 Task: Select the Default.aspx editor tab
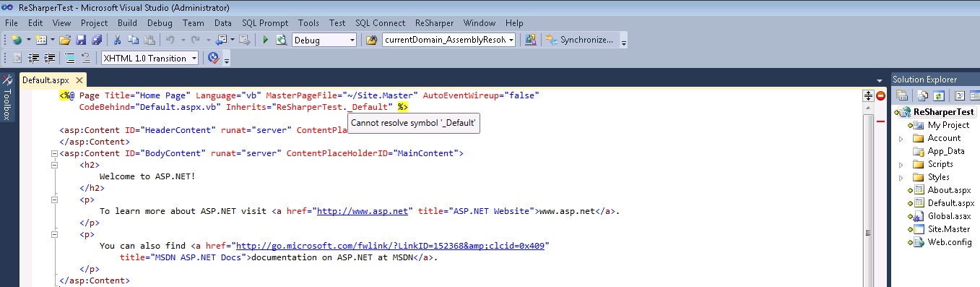click(x=45, y=80)
